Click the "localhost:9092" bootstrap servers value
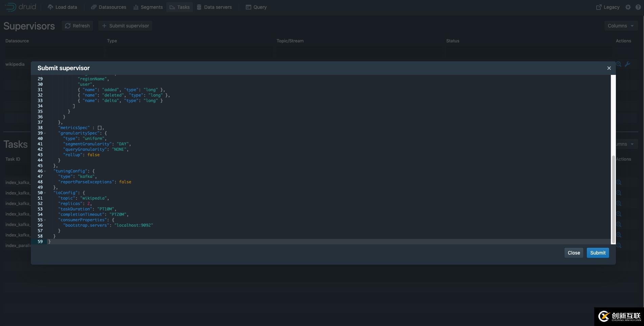This screenshot has width=644, height=326. tap(134, 225)
